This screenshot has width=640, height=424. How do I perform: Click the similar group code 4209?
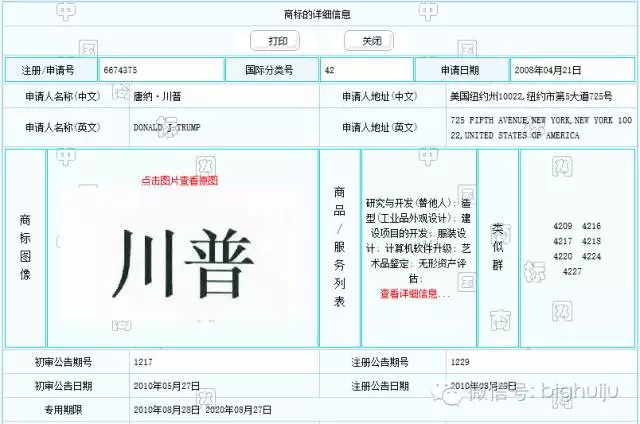(x=562, y=226)
